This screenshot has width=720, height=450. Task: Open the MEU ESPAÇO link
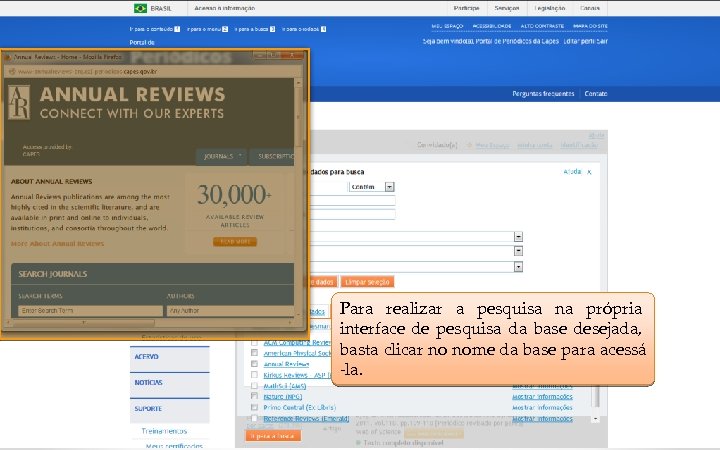point(447,26)
